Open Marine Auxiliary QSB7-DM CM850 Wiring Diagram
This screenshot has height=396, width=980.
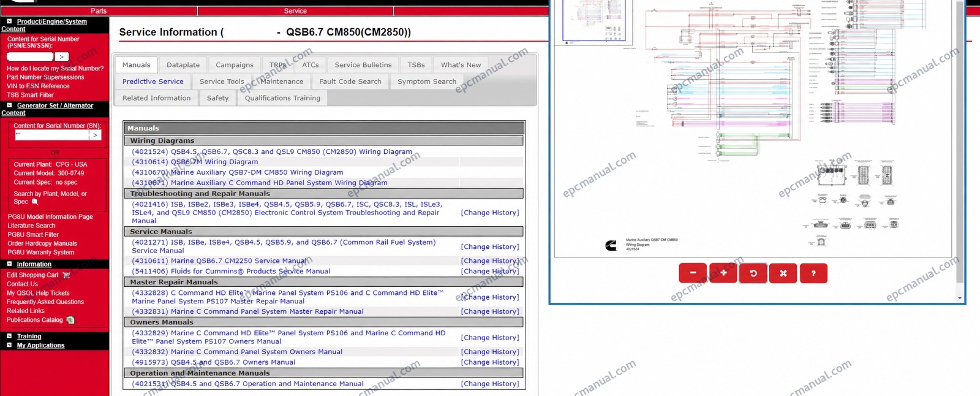[238, 172]
